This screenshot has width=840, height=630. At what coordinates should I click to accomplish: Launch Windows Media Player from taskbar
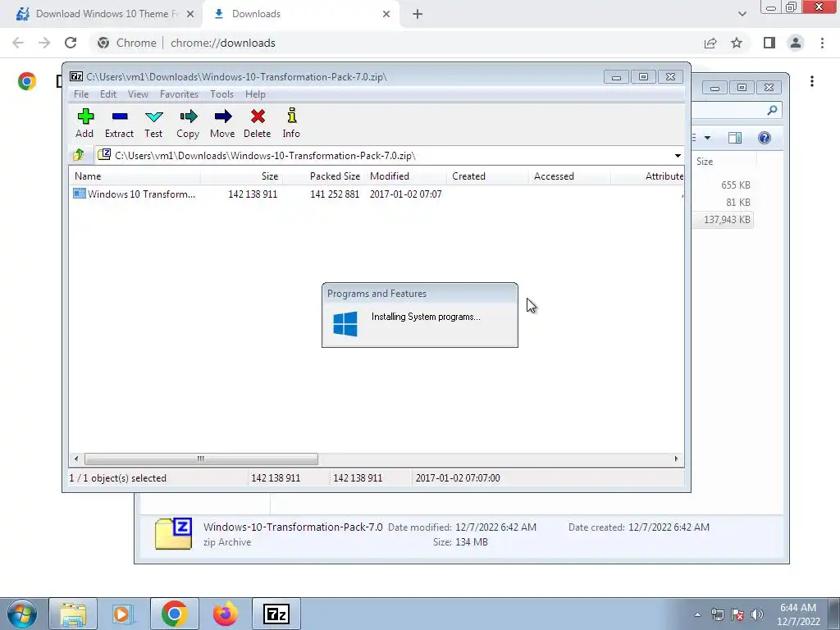pyautogui.click(x=123, y=614)
